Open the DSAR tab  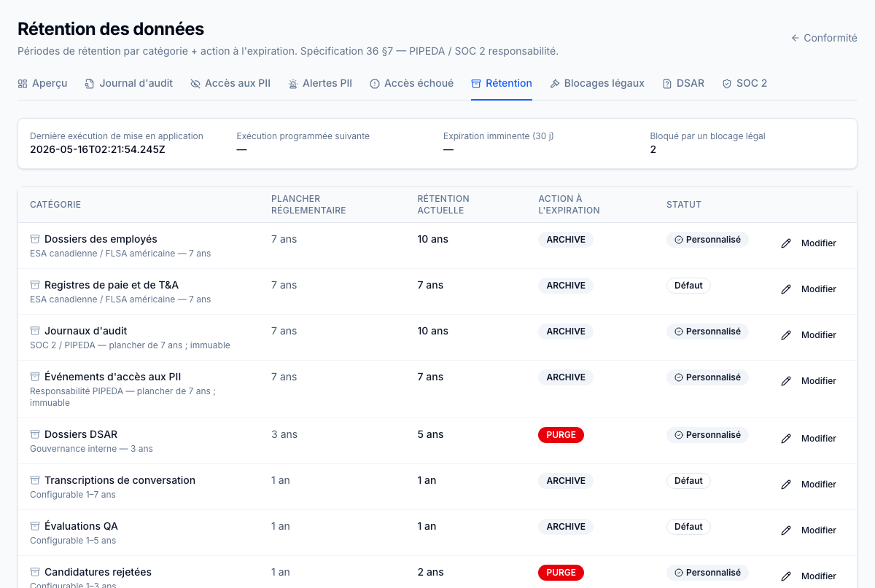[683, 84]
